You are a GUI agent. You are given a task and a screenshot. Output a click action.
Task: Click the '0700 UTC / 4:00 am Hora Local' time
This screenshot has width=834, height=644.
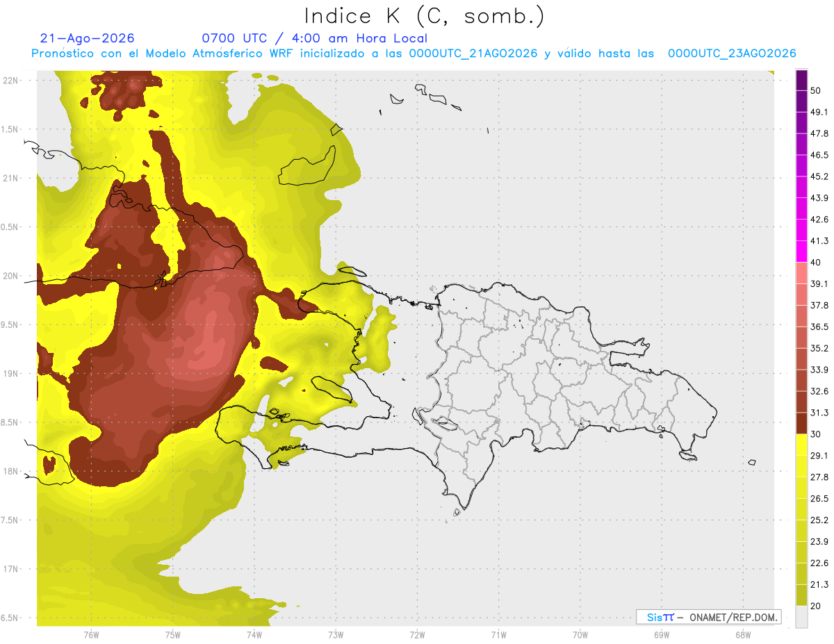point(314,38)
